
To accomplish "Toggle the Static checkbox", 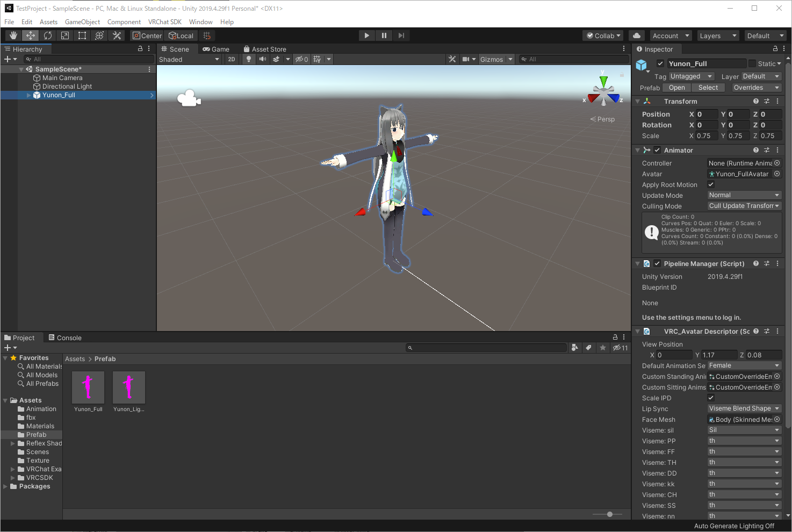I will point(752,63).
